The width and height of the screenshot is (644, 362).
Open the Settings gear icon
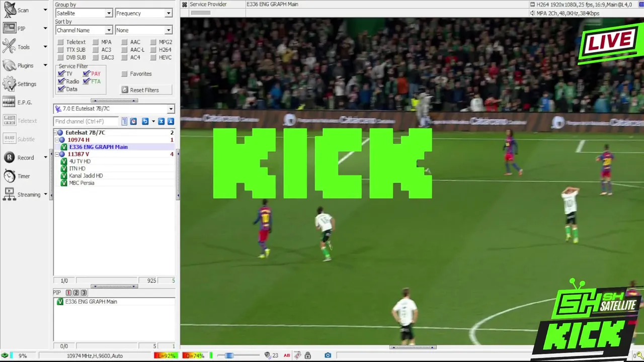click(x=10, y=84)
